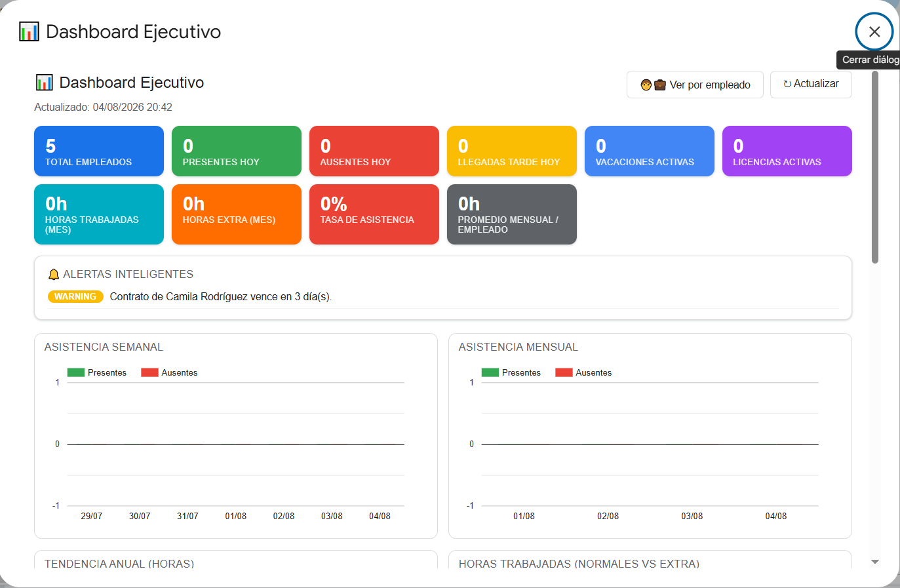Screen dimensions: 900x588
Task: Click the Horas Trabajadas (Mes) card
Action: [x=99, y=214]
